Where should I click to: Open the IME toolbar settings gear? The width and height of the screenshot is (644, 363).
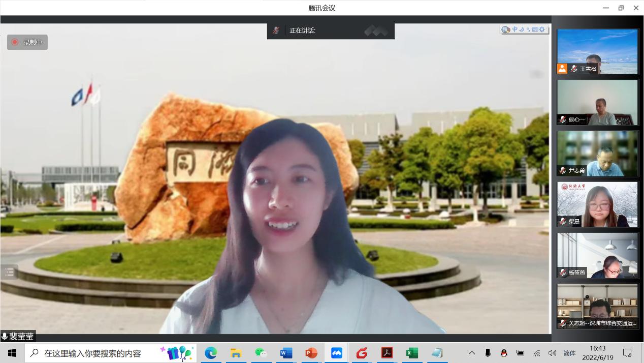(542, 29)
